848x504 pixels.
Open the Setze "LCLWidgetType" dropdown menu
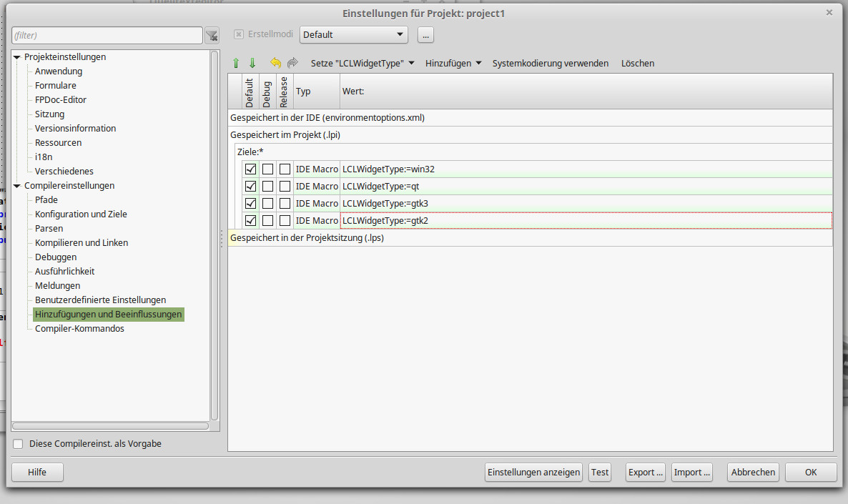tap(363, 64)
